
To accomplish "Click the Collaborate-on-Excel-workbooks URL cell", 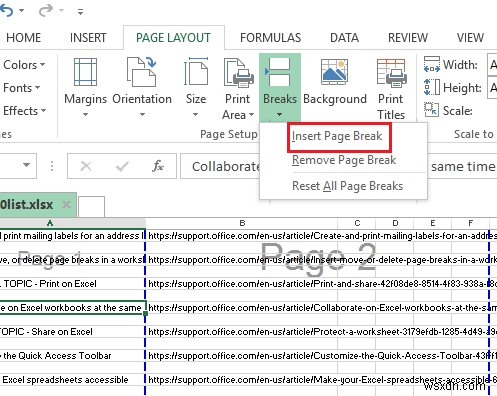I will (242, 308).
